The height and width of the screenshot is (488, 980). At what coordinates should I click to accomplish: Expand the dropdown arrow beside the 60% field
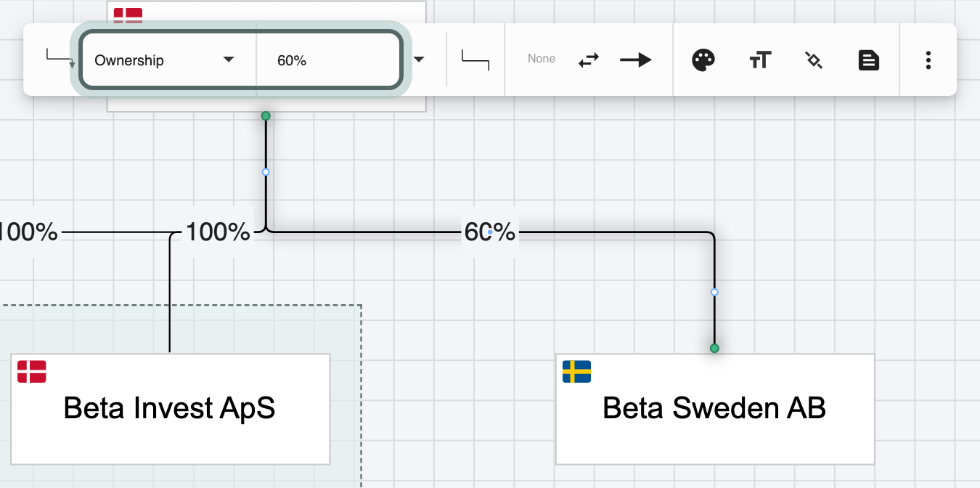coord(419,60)
